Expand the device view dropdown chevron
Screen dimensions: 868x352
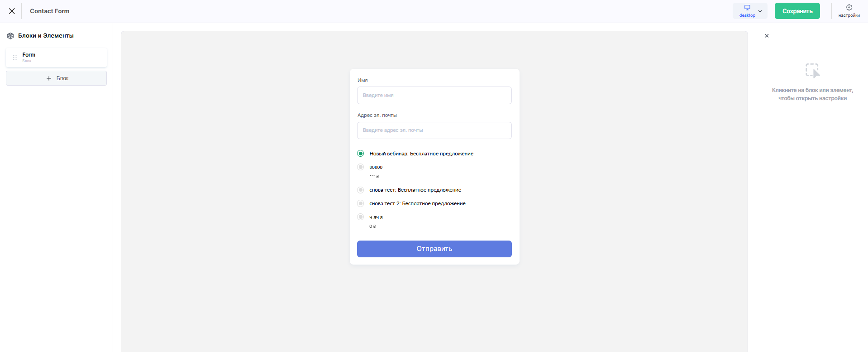pos(760,11)
